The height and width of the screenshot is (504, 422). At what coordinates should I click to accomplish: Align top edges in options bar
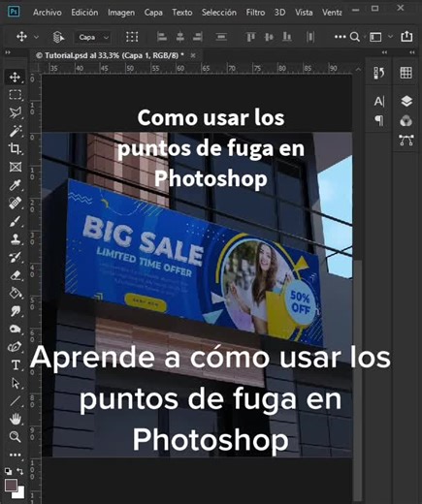[250, 37]
